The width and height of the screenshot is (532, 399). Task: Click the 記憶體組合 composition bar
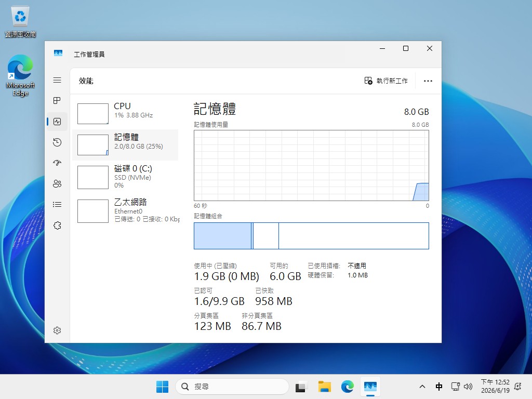tap(311, 236)
